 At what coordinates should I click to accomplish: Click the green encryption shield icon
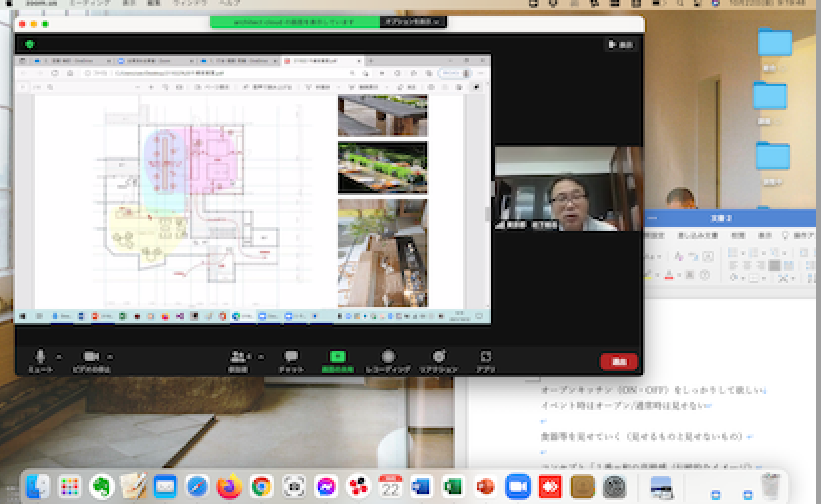pyautogui.click(x=30, y=44)
